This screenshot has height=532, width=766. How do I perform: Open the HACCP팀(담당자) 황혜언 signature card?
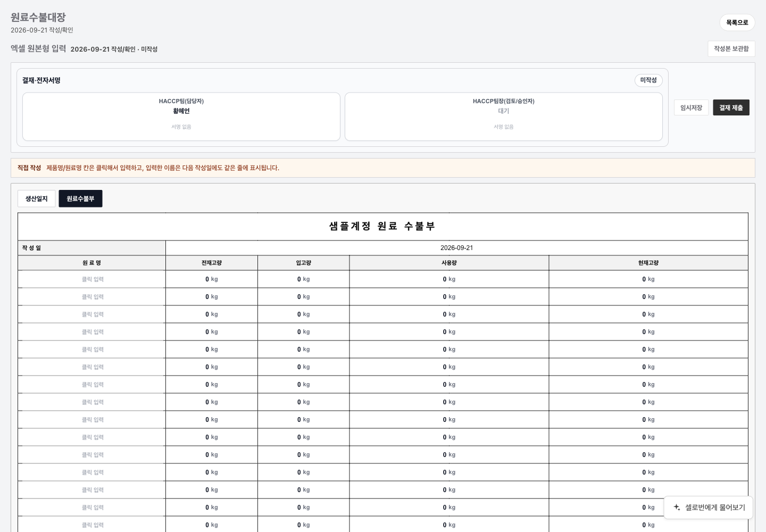click(x=181, y=117)
